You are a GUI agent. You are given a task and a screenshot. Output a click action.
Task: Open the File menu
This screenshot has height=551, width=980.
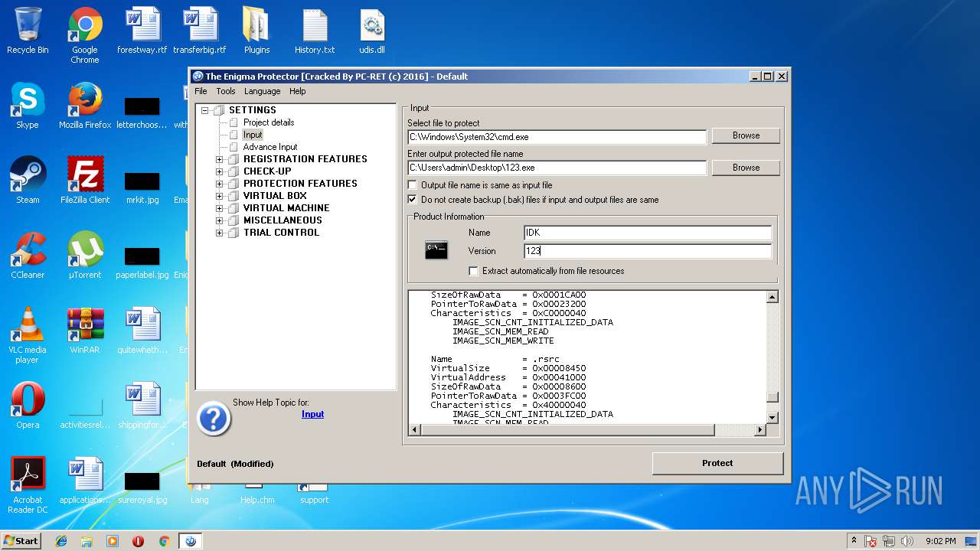pyautogui.click(x=201, y=91)
